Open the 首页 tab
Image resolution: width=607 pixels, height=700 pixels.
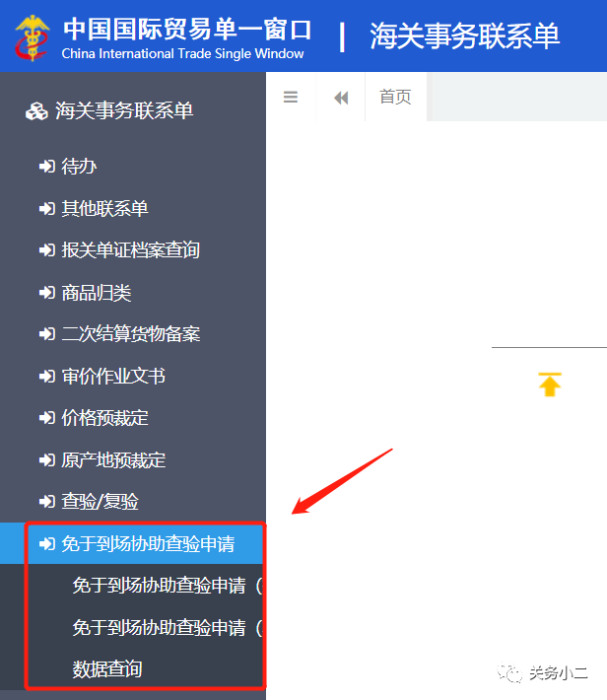click(395, 97)
